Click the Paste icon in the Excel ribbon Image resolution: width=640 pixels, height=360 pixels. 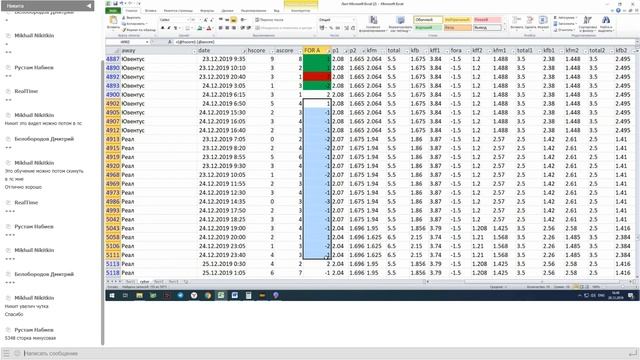[x=113, y=20]
